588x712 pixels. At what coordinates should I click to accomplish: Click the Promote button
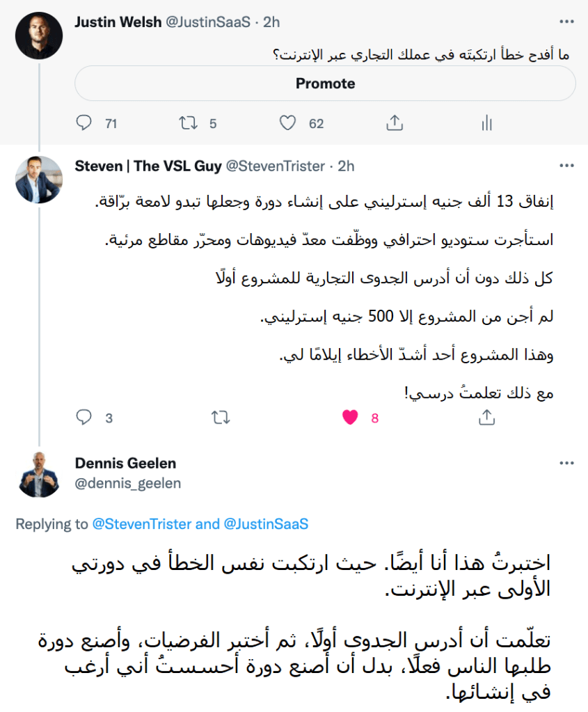tap(325, 83)
